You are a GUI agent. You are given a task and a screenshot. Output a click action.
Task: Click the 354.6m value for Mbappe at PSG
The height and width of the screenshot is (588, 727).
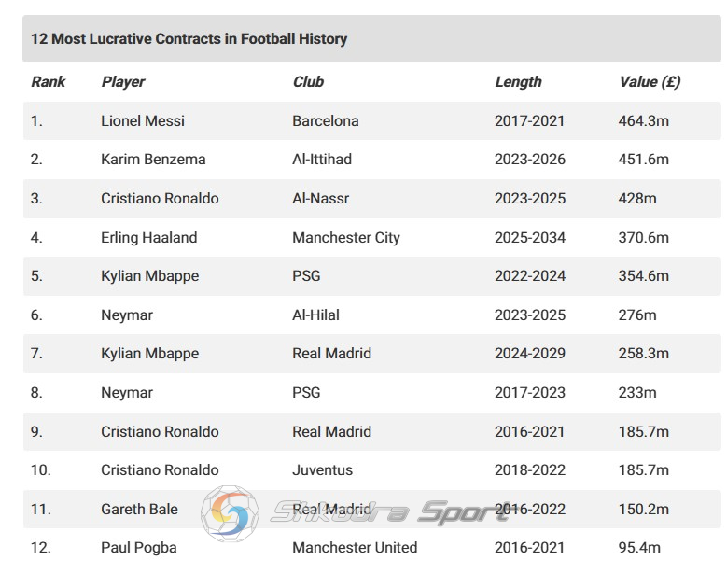click(644, 276)
